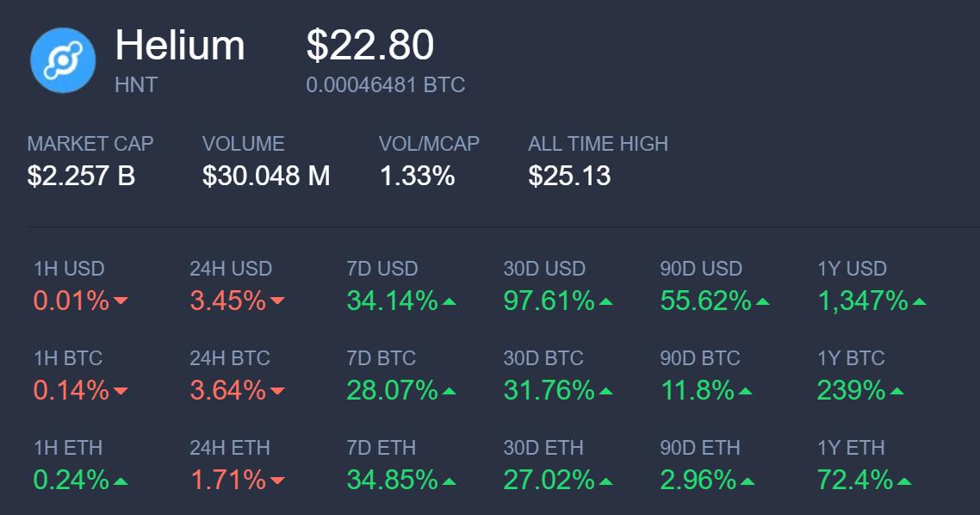Click the green up arrow beside 1Y USD
This screenshot has height=515, width=980.
[x=919, y=301]
